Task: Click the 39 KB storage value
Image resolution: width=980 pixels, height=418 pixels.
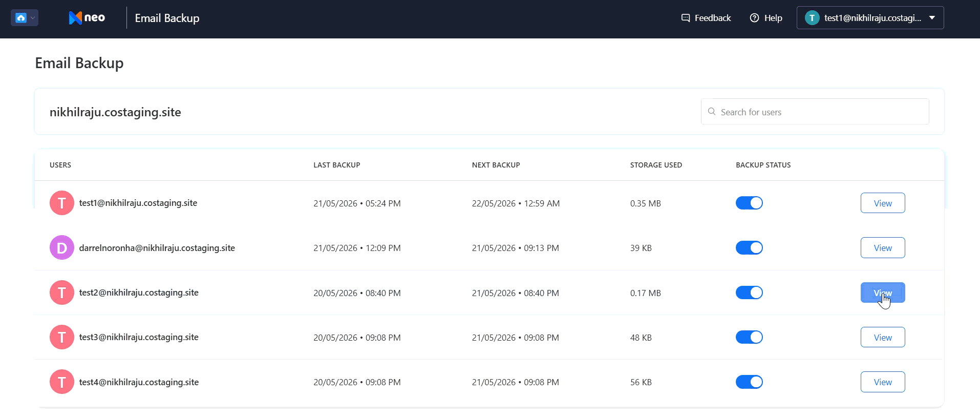Action: click(641, 248)
